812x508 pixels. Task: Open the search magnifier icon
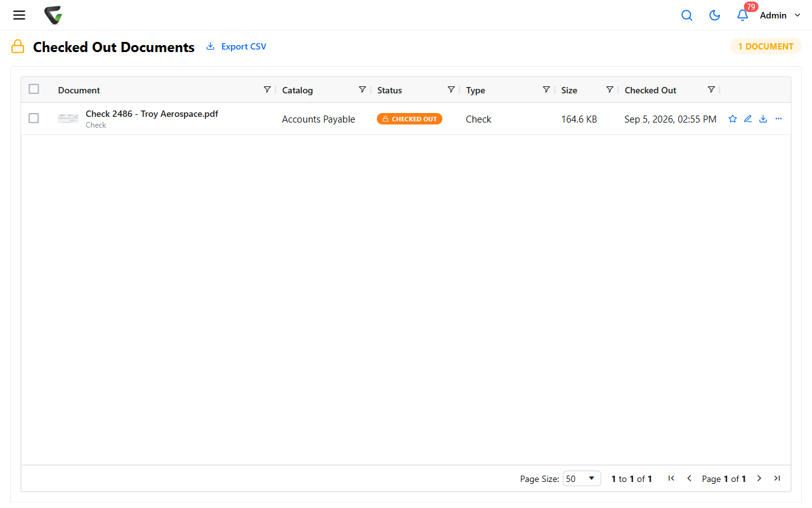pos(686,15)
